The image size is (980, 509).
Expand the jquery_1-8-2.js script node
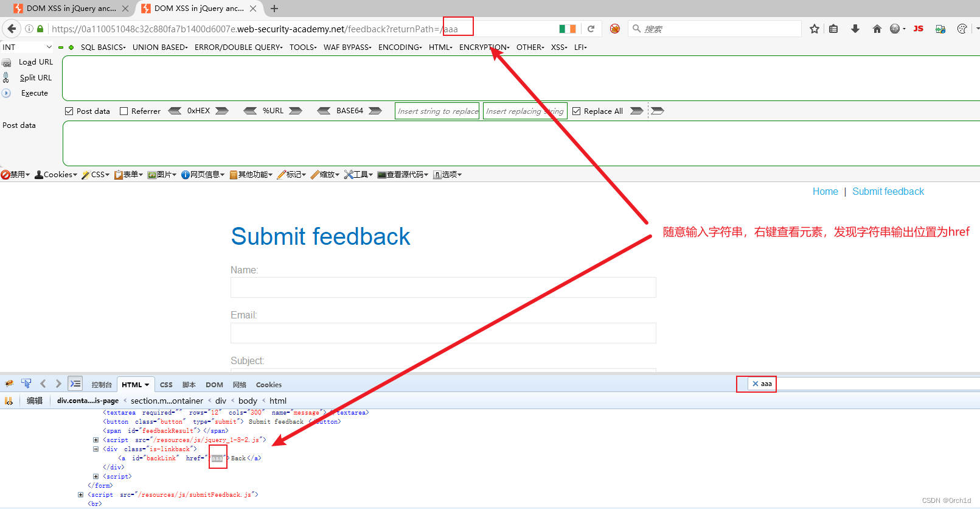96,440
